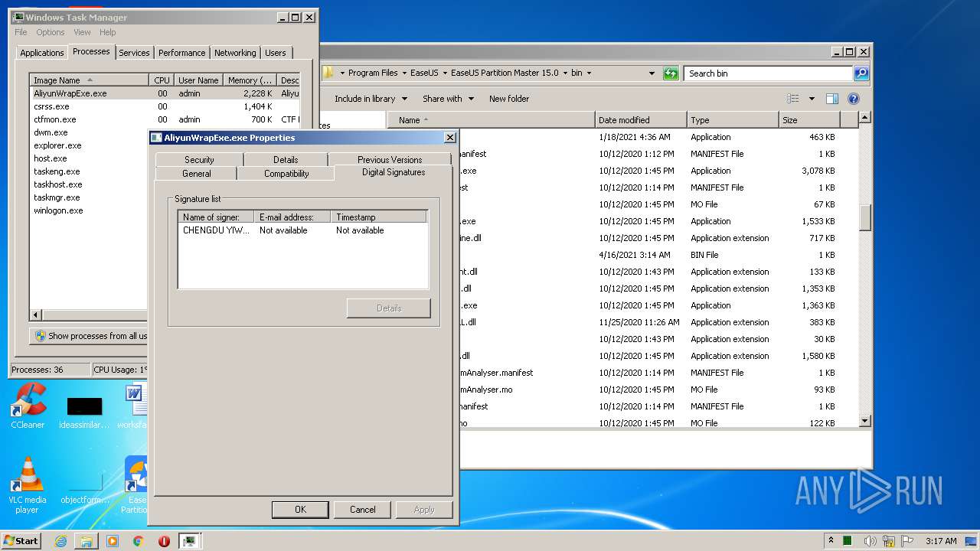Sort processes by CPU column
Viewport: 980px width, 551px height.
162,80
